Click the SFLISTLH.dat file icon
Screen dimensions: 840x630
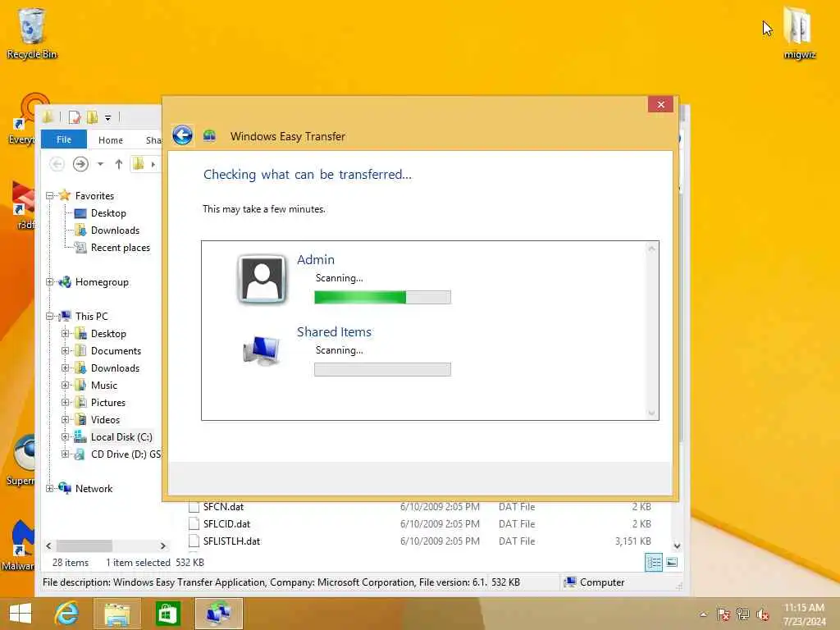tap(194, 541)
